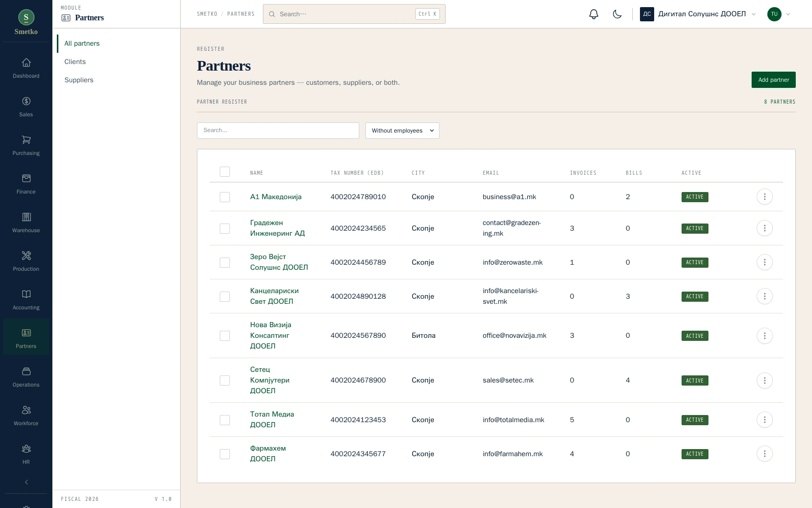Tick the checkbox for Зеро Вејст Солушнс ДООЕЛ
The height and width of the screenshot is (508, 812).
point(225,263)
